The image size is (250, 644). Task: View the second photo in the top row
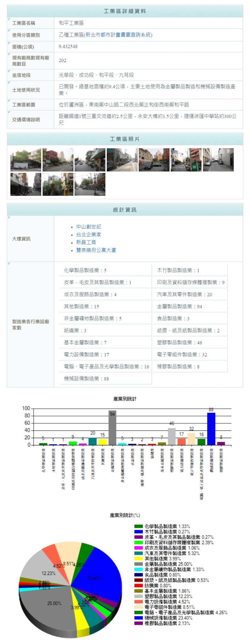pos(58,160)
